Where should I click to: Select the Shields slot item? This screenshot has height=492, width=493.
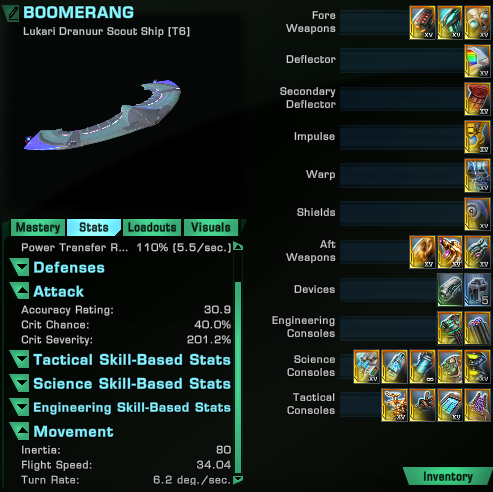pos(477,213)
